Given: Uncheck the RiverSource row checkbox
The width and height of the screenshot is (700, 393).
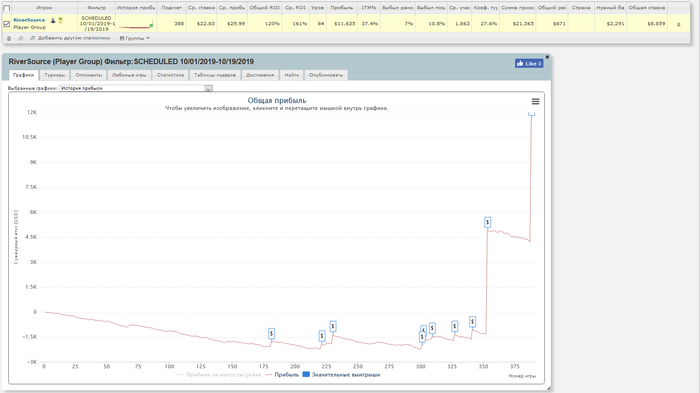Looking at the screenshot, I should tap(7, 24).
